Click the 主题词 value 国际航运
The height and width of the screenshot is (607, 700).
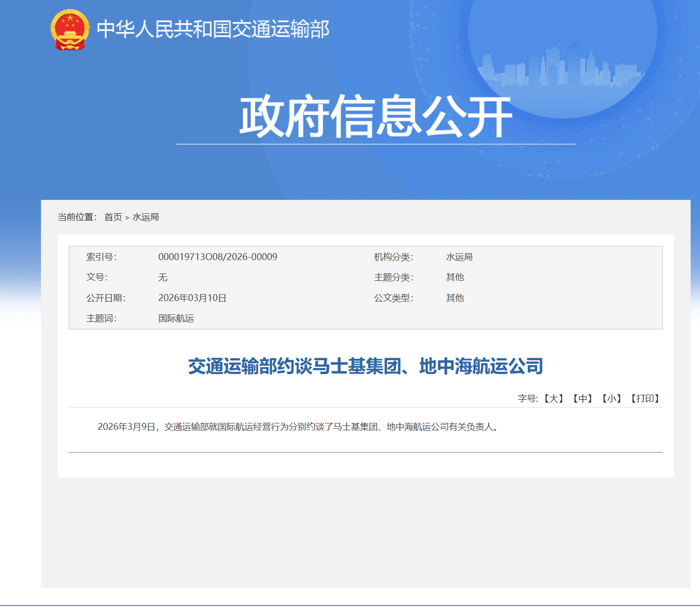[x=176, y=318]
